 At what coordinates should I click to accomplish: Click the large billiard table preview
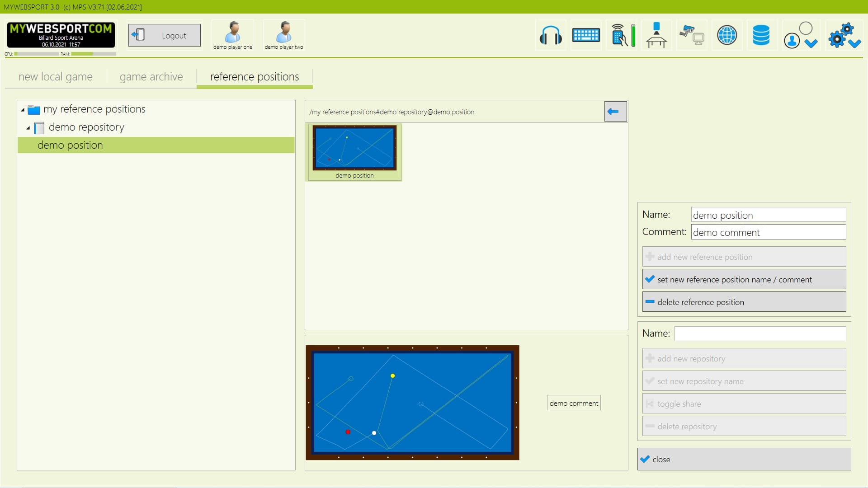412,403
